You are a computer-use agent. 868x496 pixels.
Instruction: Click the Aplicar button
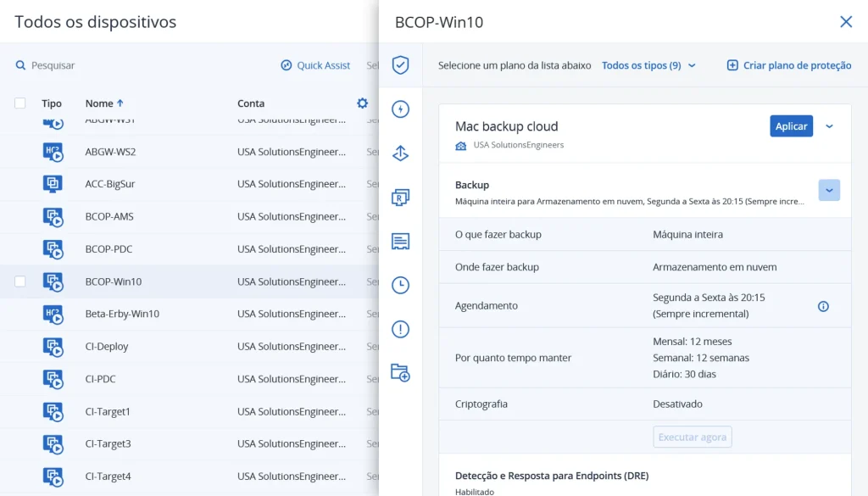[791, 126]
